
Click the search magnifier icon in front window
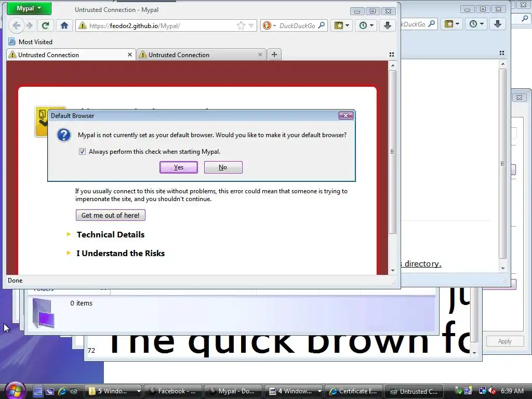click(321, 25)
